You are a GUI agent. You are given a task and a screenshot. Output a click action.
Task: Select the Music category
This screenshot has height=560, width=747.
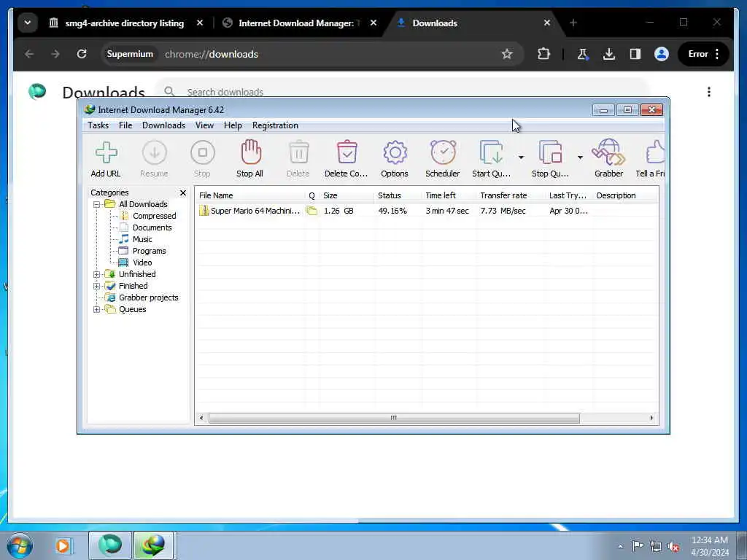(x=142, y=239)
